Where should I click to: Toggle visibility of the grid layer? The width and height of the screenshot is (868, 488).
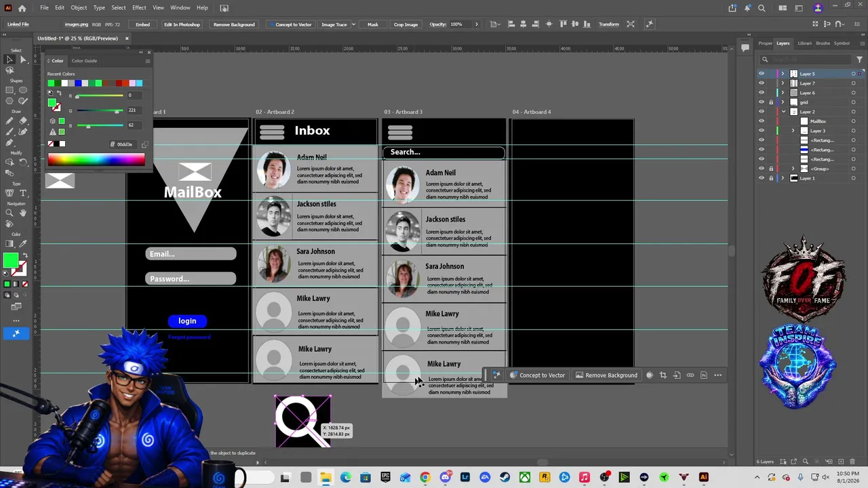(x=761, y=102)
